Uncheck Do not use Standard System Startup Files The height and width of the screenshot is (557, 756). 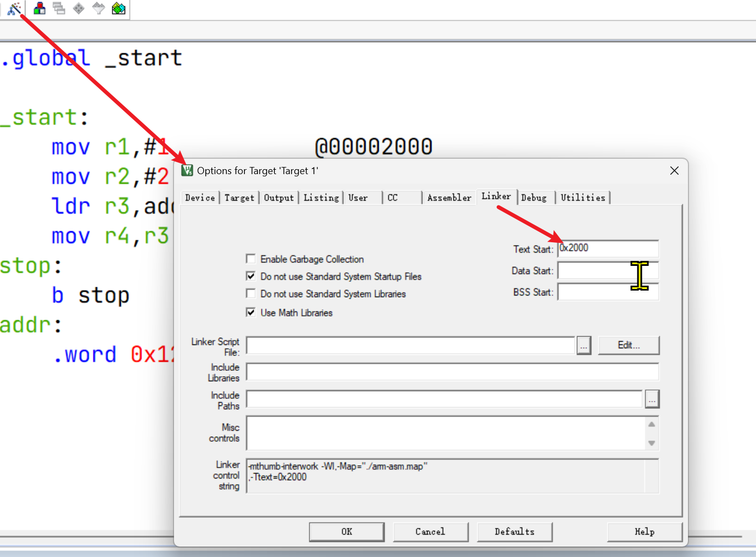click(x=251, y=276)
